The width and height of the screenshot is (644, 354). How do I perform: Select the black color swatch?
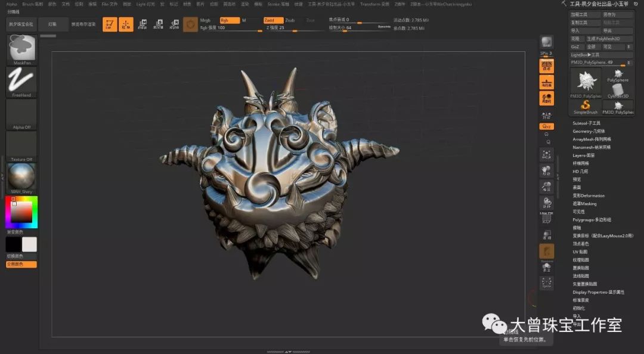pos(13,244)
